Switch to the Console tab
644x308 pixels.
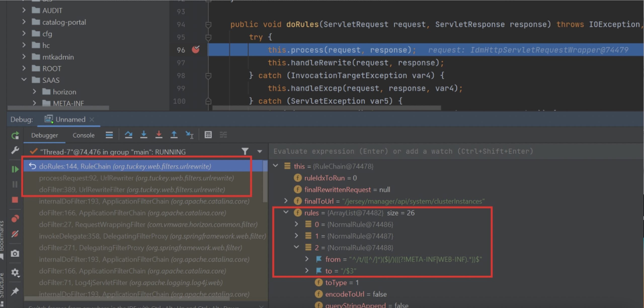point(84,135)
